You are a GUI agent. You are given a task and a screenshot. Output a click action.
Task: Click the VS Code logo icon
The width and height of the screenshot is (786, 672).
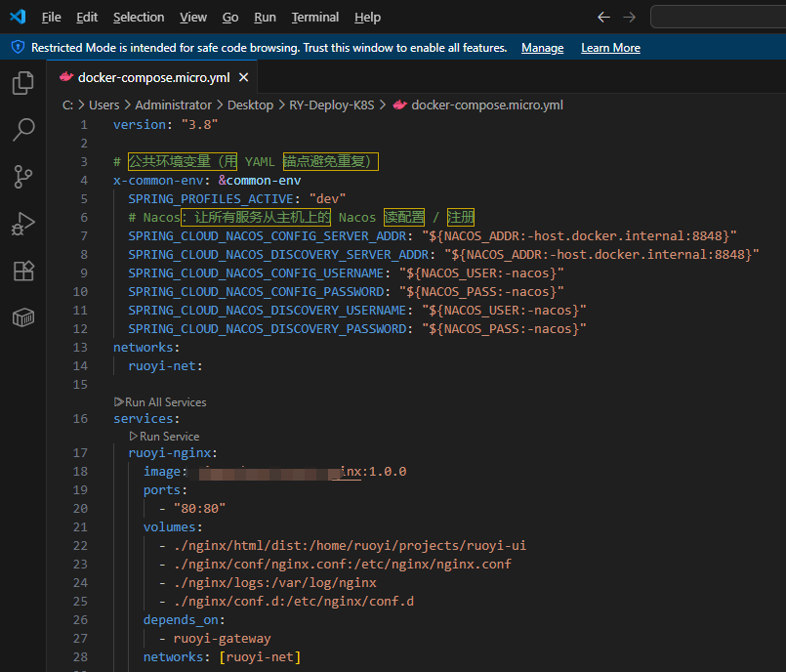[18, 17]
